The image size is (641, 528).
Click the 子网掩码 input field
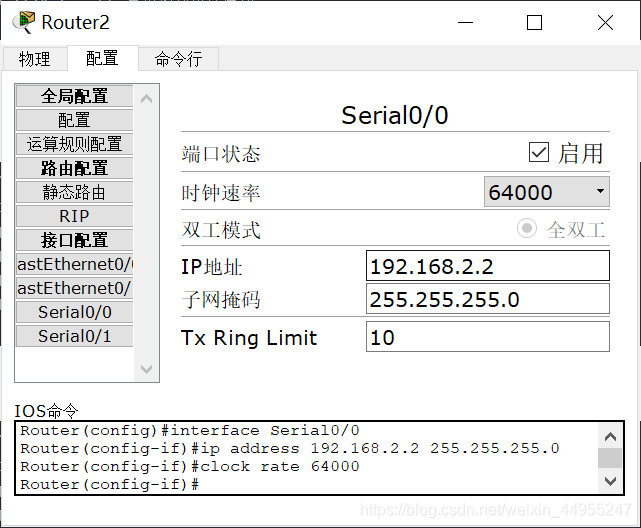pyautogui.click(x=487, y=299)
